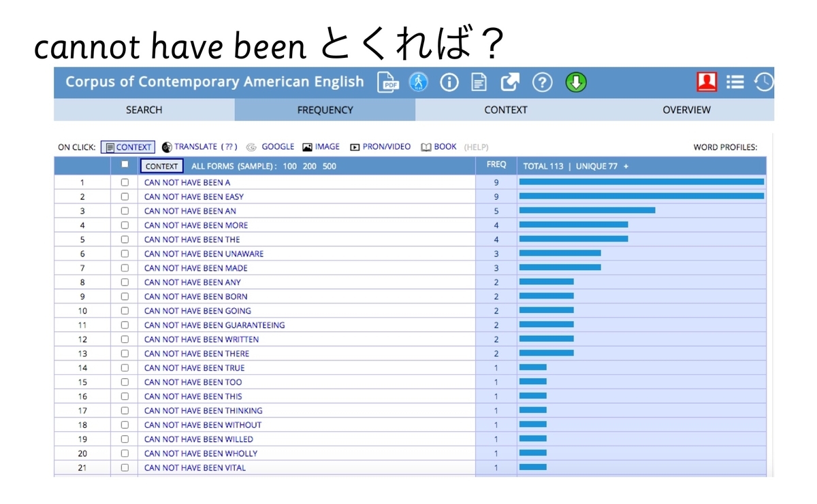Open CAN NOT HAVE BEEN WITHOUT entry

pos(203,425)
